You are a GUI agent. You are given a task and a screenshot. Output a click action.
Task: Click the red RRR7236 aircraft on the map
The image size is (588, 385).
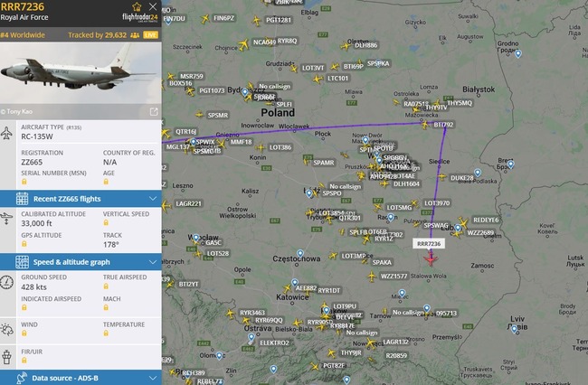(x=431, y=258)
